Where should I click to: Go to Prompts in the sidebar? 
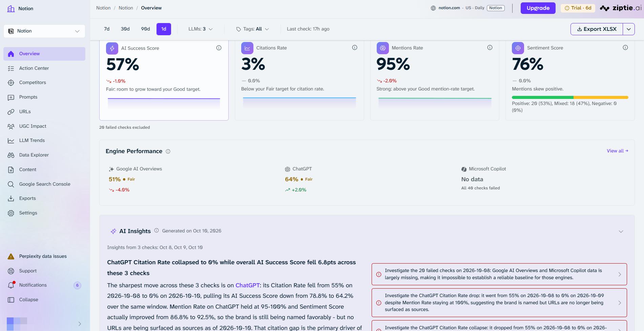[x=44, y=97]
